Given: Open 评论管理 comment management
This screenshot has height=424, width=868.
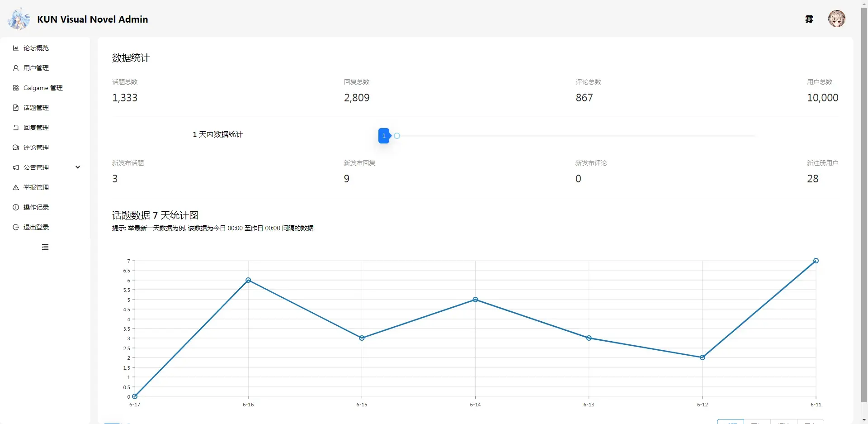Looking at the screenshot, I should pyautogui.click(x=45, y=148).
